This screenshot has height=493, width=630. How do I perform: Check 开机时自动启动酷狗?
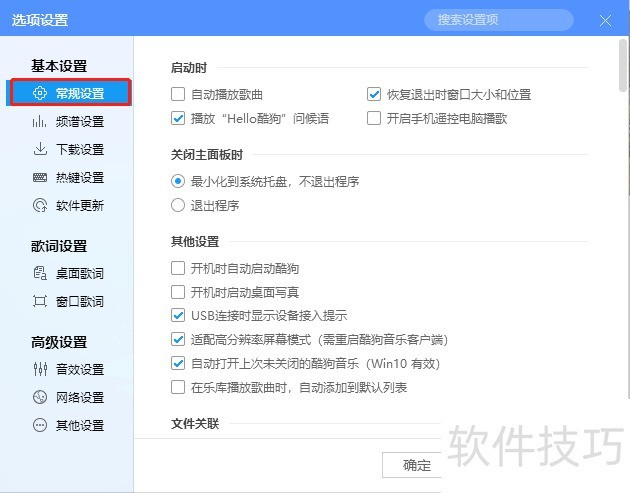[178, 268]
